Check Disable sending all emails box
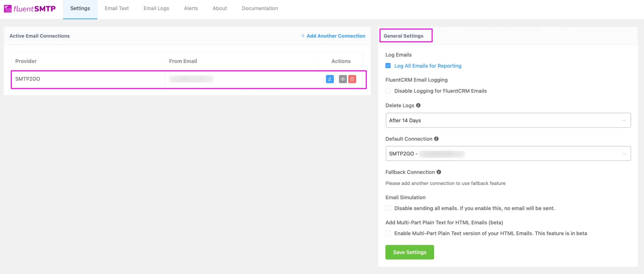Image resolution: width=644 pixels, height=274 pixels. click(388, 208)
